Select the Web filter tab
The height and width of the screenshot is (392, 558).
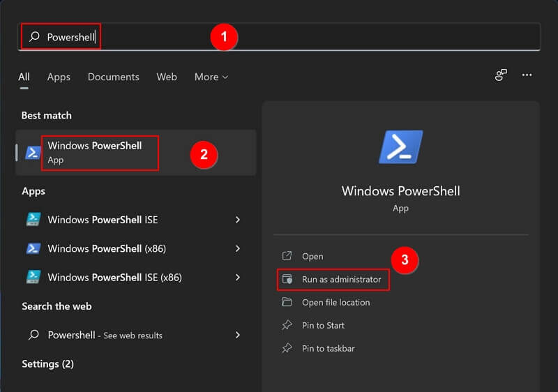pos(167,77)
